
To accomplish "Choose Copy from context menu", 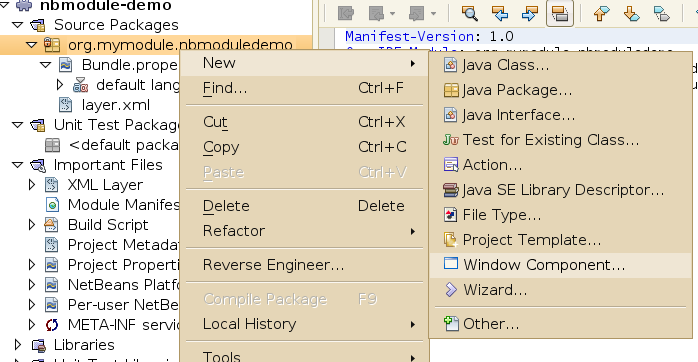I will (x=304, y=147).
